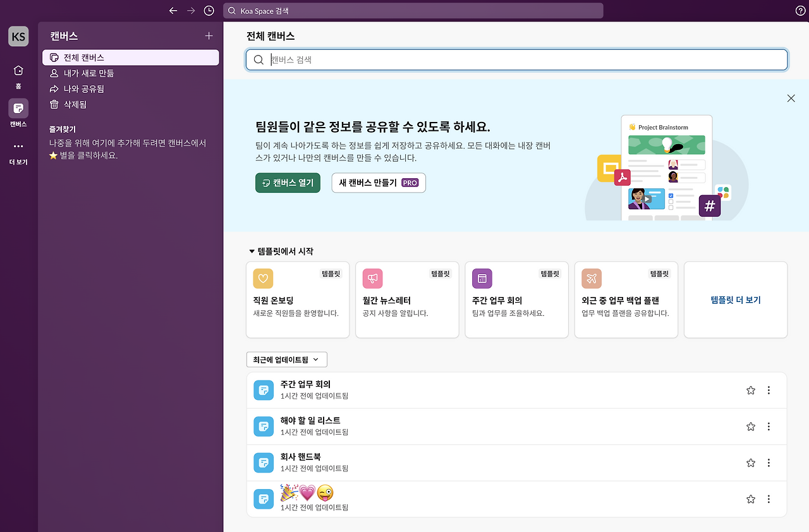
Task: Click inside the 캔버스 검색 search field
Action: click(x=442, y=60)
